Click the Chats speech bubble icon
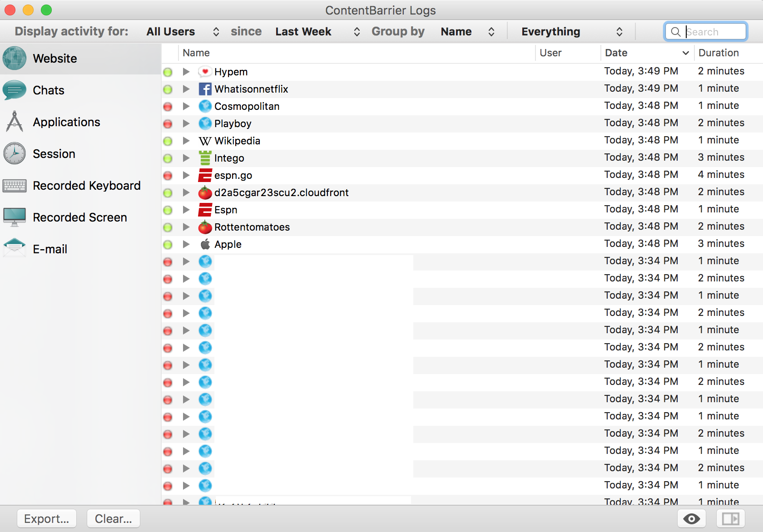Image resolution: width=763 pixels, height=532 pixels. click(x=15, y=90)
